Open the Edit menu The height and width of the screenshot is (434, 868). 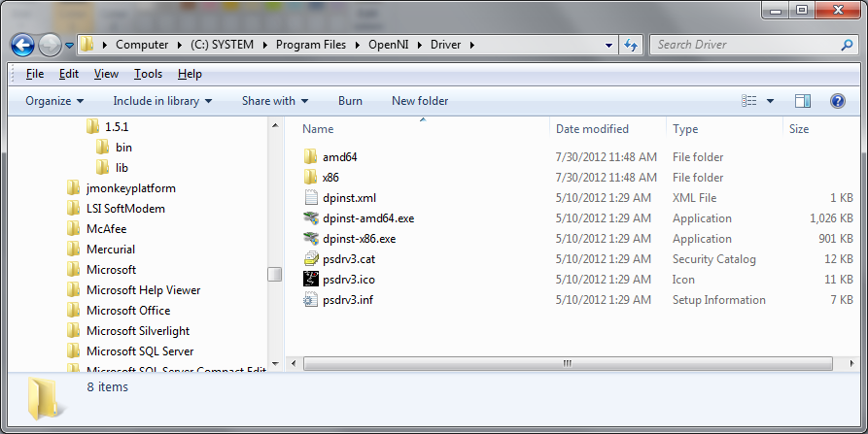(x=69, y=74)
